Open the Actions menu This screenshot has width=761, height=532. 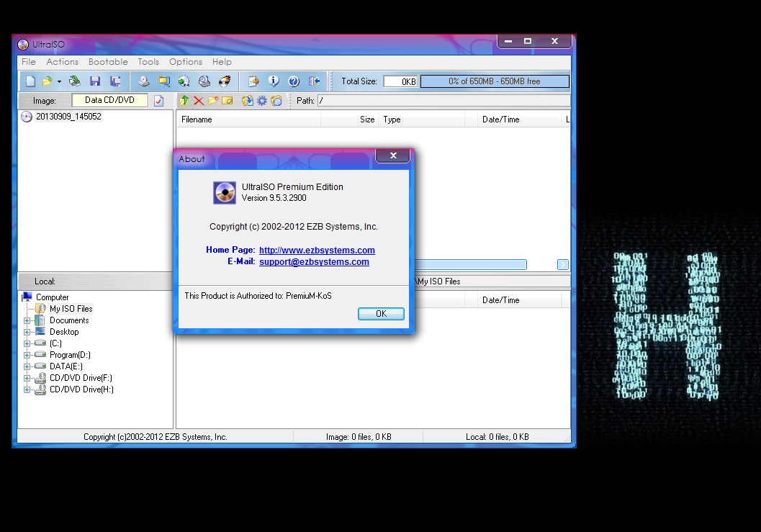[x=62, y=62]
